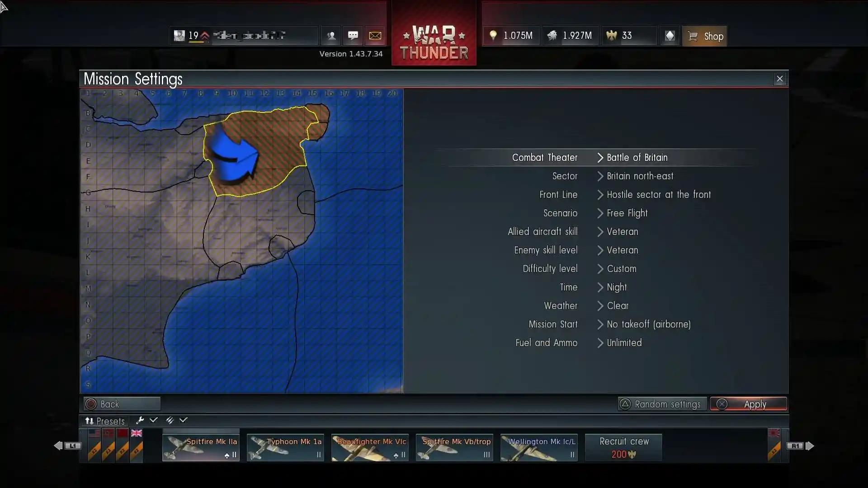
Task: Open the Shop
Action: 704,36
